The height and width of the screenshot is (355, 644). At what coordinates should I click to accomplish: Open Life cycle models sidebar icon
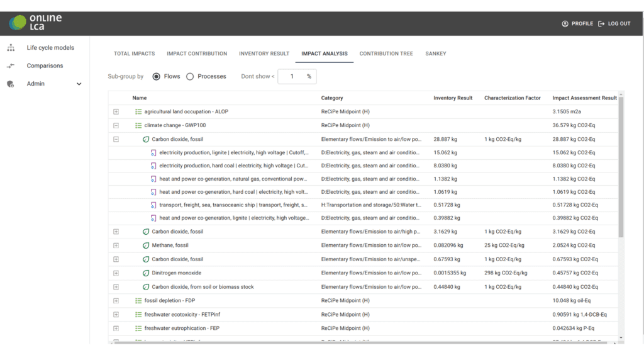tap(11, 48)
